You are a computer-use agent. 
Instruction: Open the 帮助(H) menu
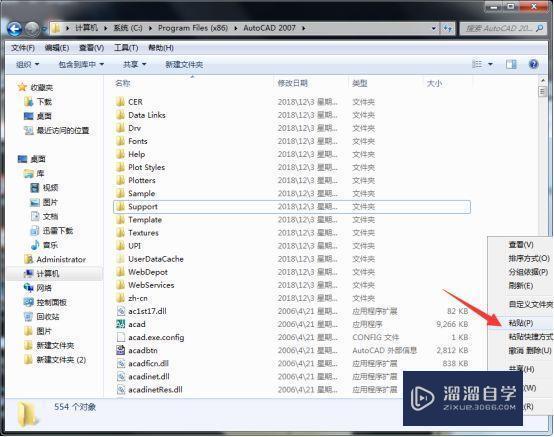click(x=161, y=48)
